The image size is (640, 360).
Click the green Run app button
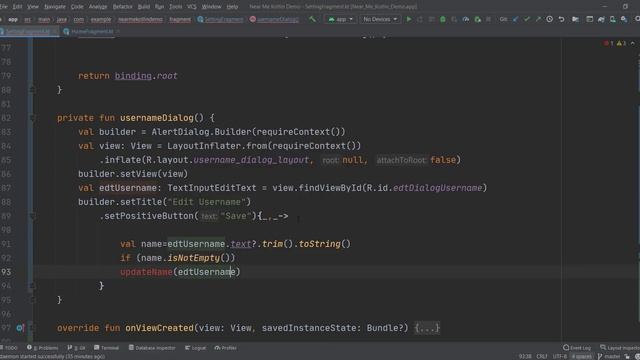tap(409, 19)
